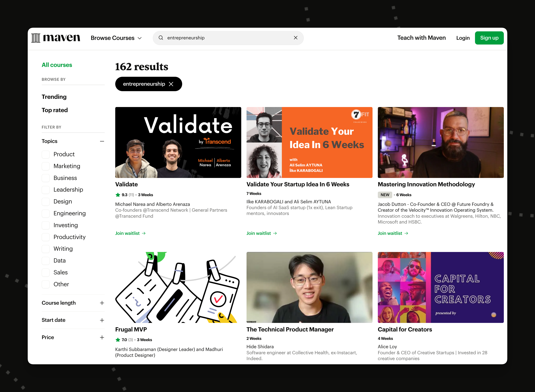Join waitlist for Validate course
The width and height of the screenshot is (535, 392).
click(130, 233)
